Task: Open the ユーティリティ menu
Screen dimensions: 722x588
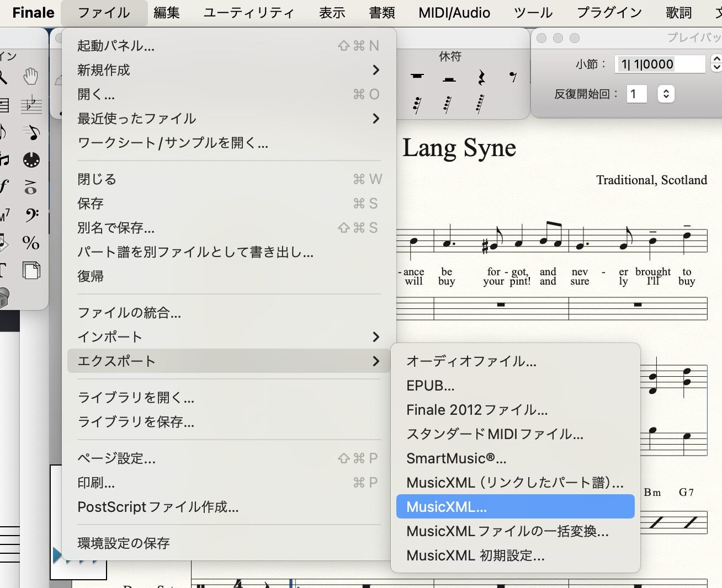Action: [x=249, y=13]
